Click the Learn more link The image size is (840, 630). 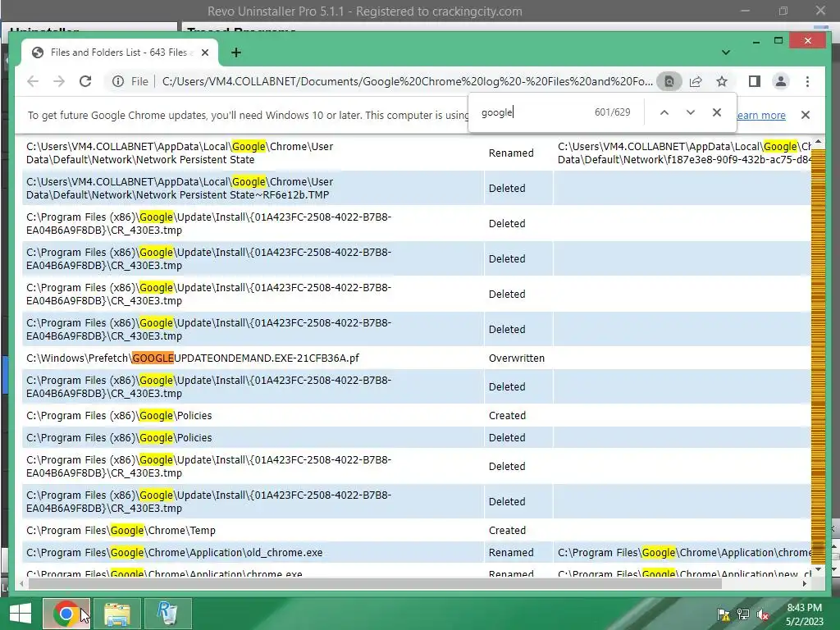761,115
